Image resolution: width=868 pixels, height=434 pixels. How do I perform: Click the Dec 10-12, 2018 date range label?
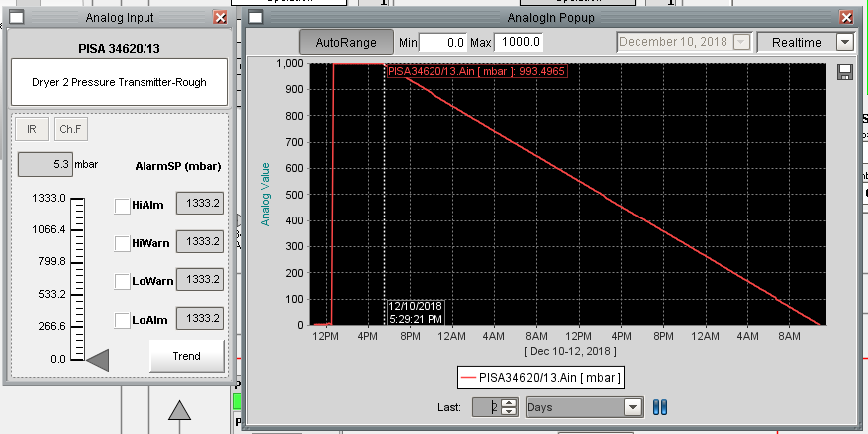tap(570, 351)
